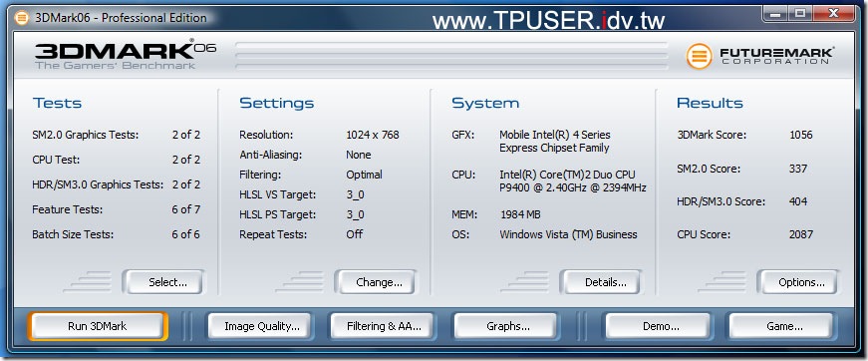Click the 3DMark Score value 1056
The height and width of the screenshot is (361, 868).
pos(800,135)
